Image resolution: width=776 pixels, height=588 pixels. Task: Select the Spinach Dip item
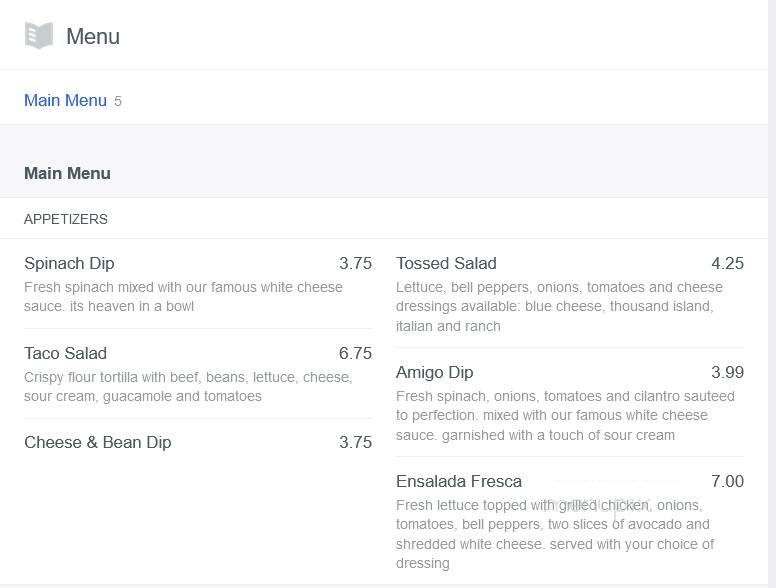tap(69, 263)
